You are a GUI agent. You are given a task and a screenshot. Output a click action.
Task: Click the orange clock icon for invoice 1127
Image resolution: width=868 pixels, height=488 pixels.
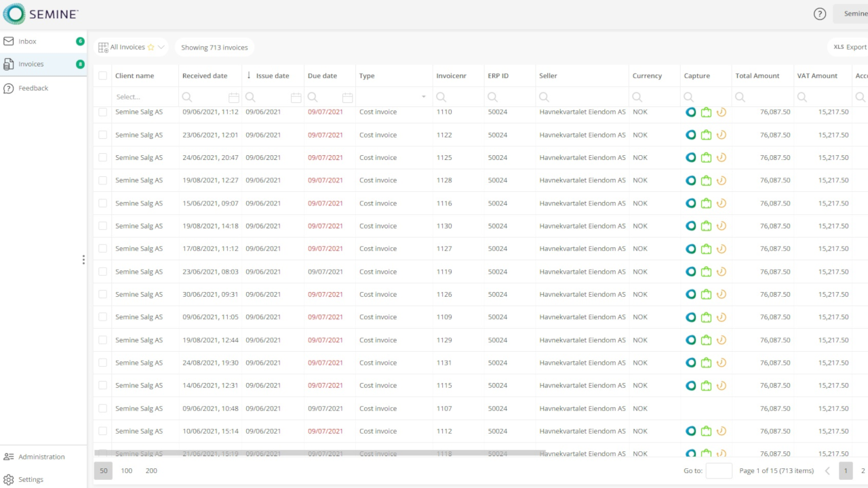tap(722, 249)
